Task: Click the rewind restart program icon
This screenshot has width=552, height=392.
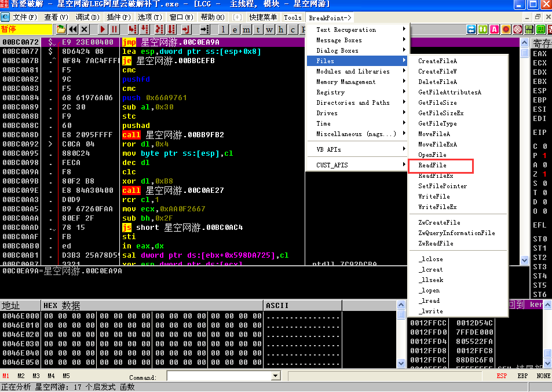Action: point(73,30)
